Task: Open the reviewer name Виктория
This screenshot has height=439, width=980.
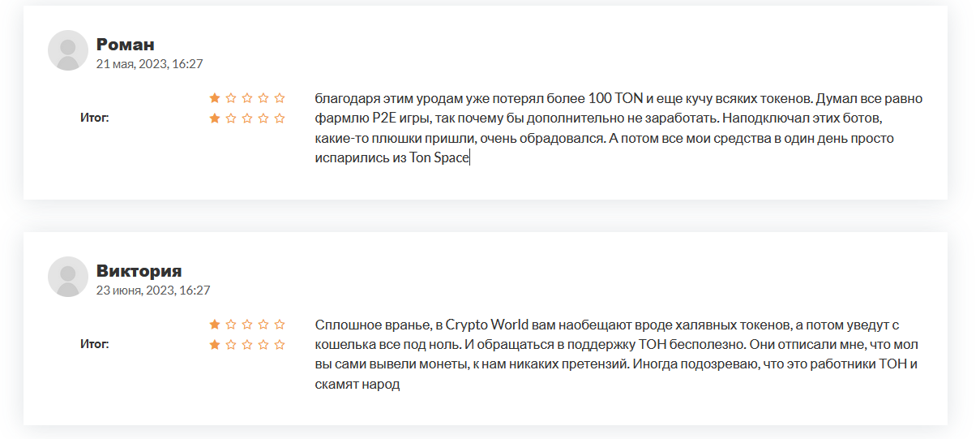Action: tap(139, 270)
